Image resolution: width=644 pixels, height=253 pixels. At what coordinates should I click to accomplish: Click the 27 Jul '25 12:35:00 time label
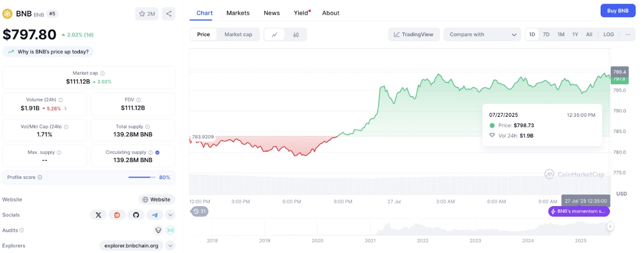point(586,201)
